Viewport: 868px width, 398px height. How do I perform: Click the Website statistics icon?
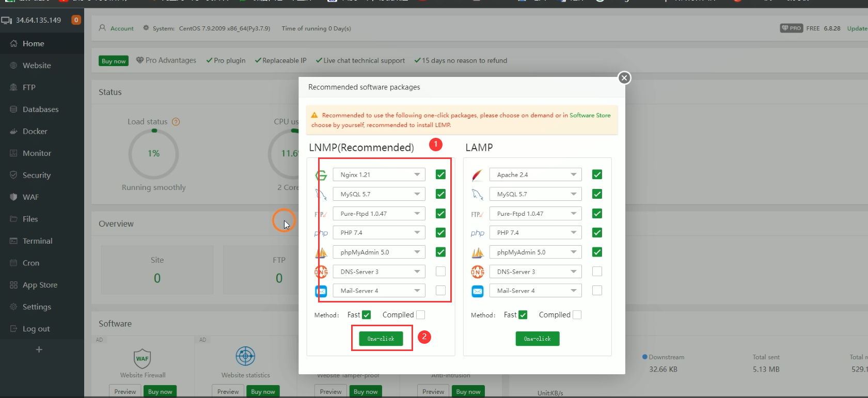tap(245, 356)
